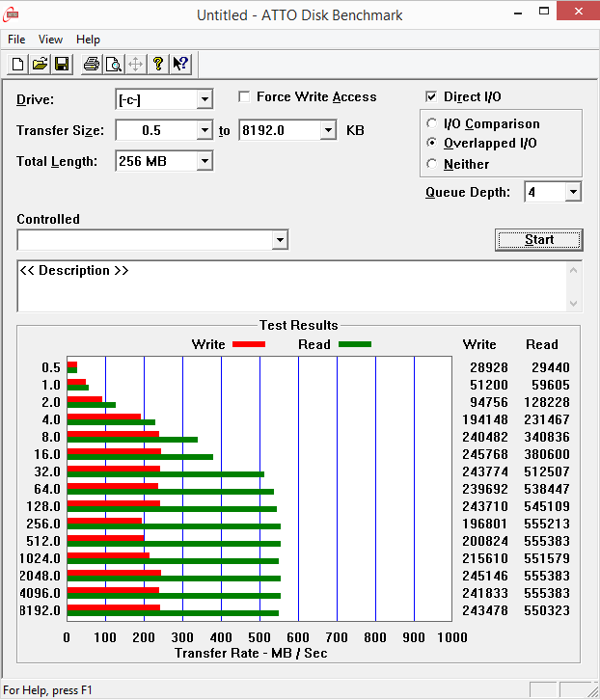600x700 pixels.
Task: Click the green Read legend swatch
Action: point(355,344)
